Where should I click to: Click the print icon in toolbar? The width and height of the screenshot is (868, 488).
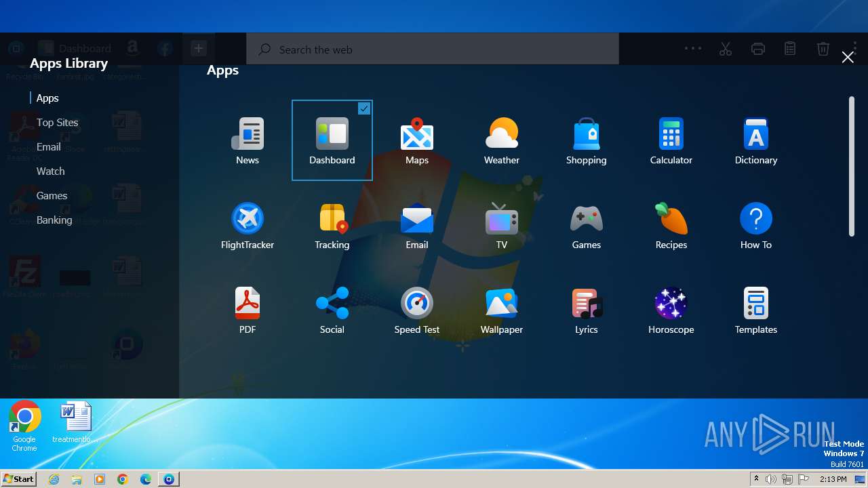point(758,49)
